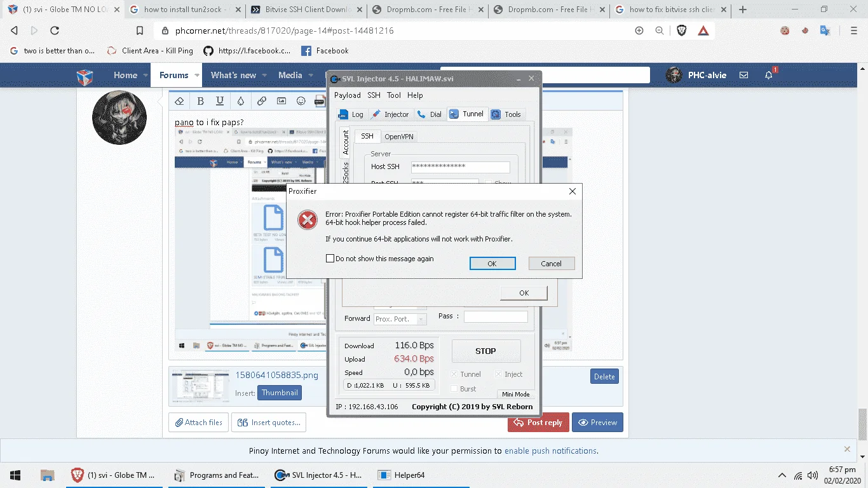Viewport: 868px width, 488px height.
Task: Reload the page in the browser
Action: pyautogui.click(x=55, y=30)
